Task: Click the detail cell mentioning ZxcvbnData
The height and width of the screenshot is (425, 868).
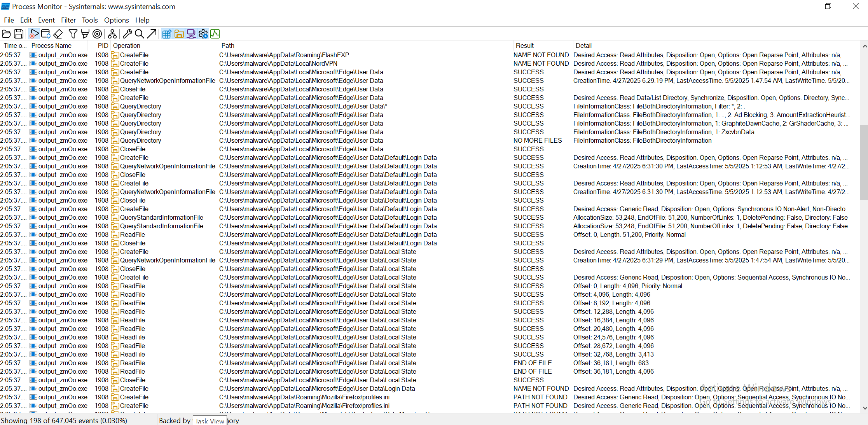Action: pyautogui.click(x=664, y=132)
